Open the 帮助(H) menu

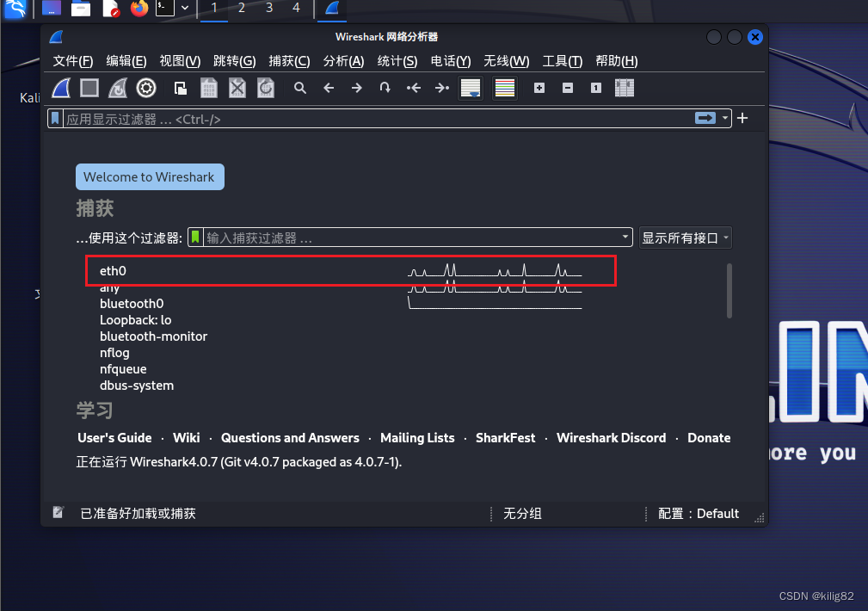click(x=617, y=61)
